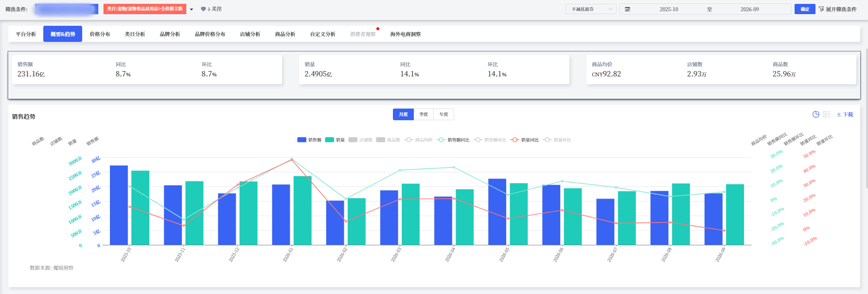Toggle the 销售额同比 green line legend marker

pyautogui.click(x=441, y=140)
